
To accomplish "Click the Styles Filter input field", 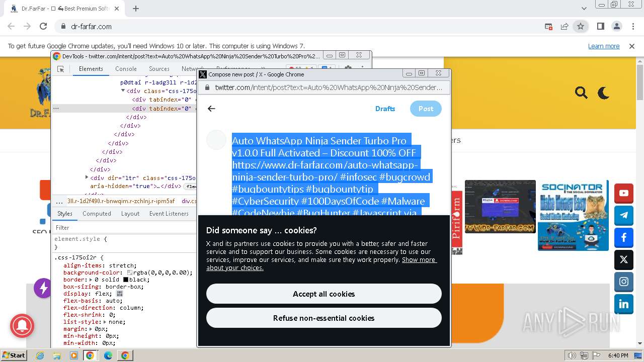I will [123, 228].
